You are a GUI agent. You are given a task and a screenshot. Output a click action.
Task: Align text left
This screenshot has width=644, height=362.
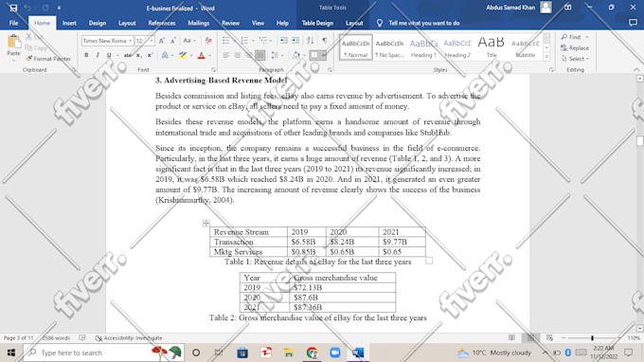click(x=226, y=55)
